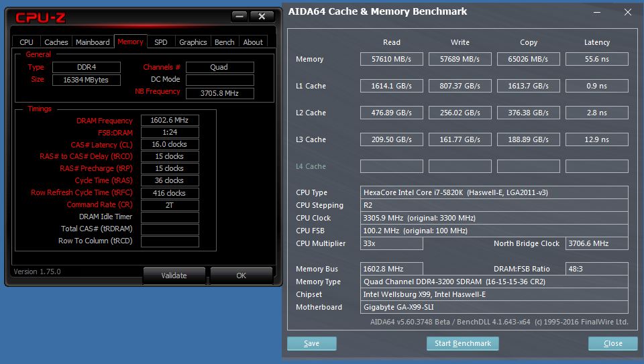Click the Save button in AIDA64
Screen dimensions: 644x364
(312, 343)
